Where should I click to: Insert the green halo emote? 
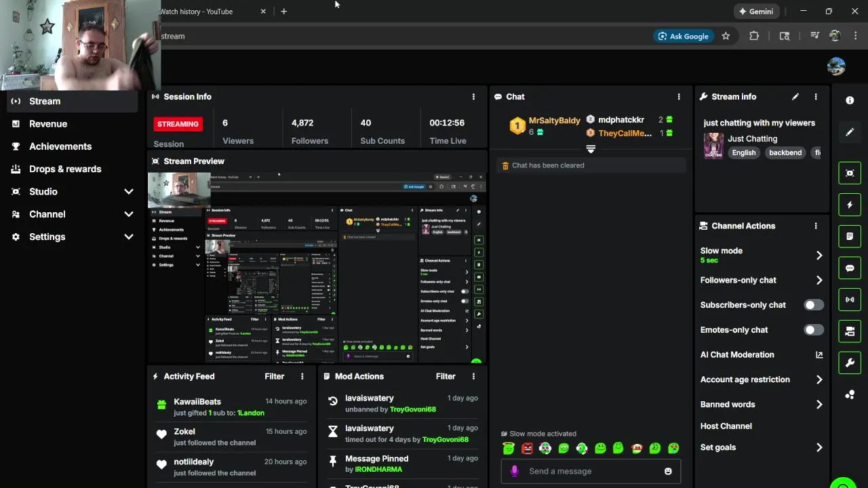509,448
